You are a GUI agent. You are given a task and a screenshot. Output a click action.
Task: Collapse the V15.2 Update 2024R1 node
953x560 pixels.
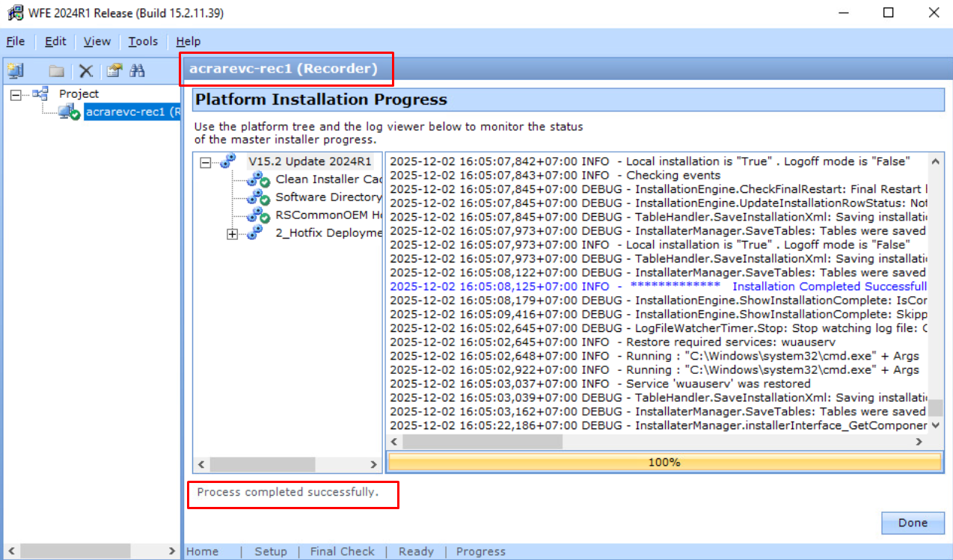tap(206, 161)
